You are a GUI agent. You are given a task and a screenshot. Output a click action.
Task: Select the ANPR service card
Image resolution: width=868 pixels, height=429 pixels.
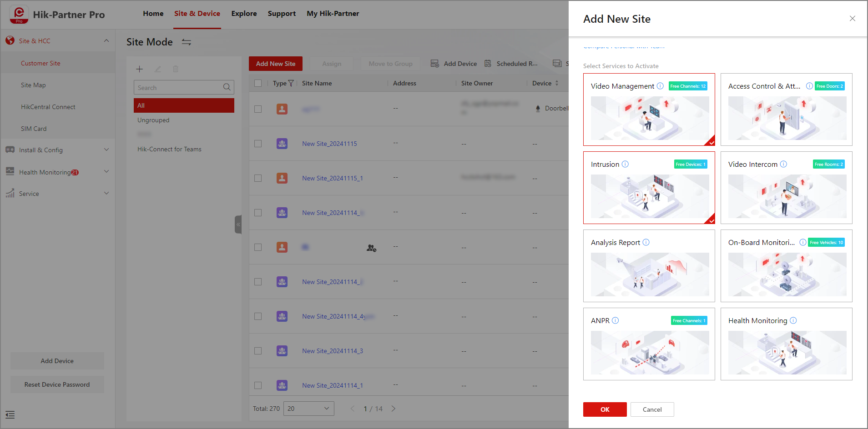pyautogui.click(x=649, y=344)
